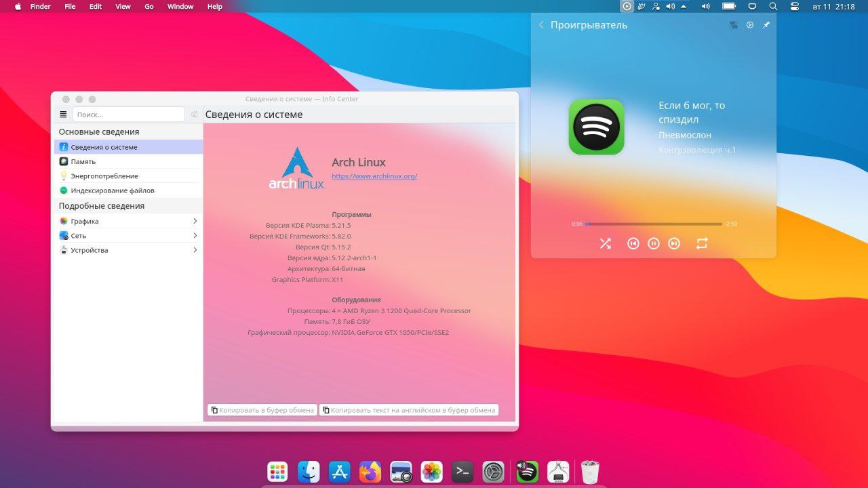Open screenshot tool icon in the dock
This screenshot has height=488, width=868.
[x=401, y=472]
